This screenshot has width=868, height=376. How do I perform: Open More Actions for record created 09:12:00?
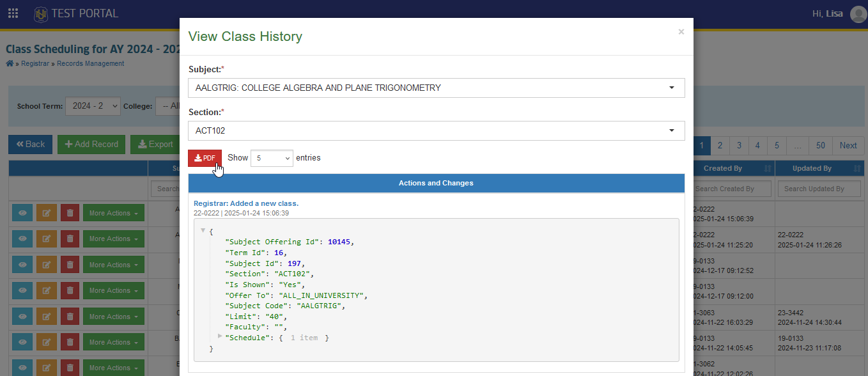(x=114, y=290)
